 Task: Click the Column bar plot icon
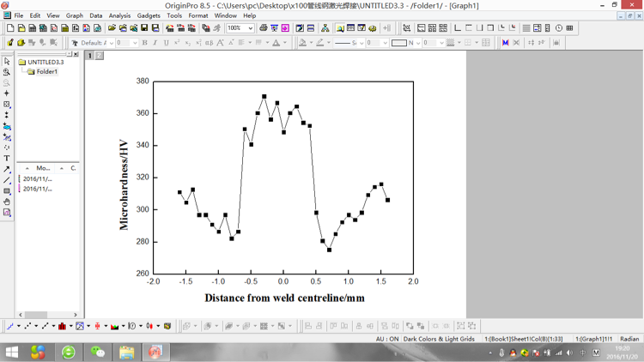[62, 326]
